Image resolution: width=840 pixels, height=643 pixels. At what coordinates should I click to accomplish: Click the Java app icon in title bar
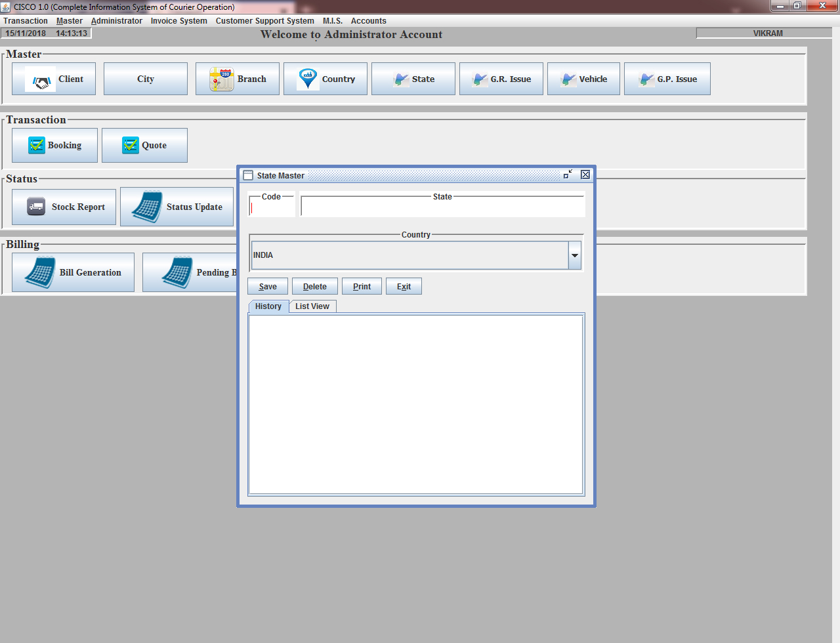click(x=6, y=7)
